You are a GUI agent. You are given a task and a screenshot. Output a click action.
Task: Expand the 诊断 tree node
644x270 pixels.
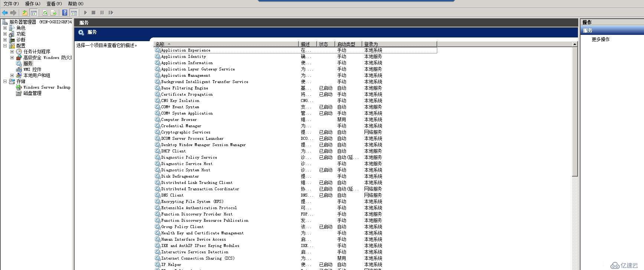(x=5, y=40)
